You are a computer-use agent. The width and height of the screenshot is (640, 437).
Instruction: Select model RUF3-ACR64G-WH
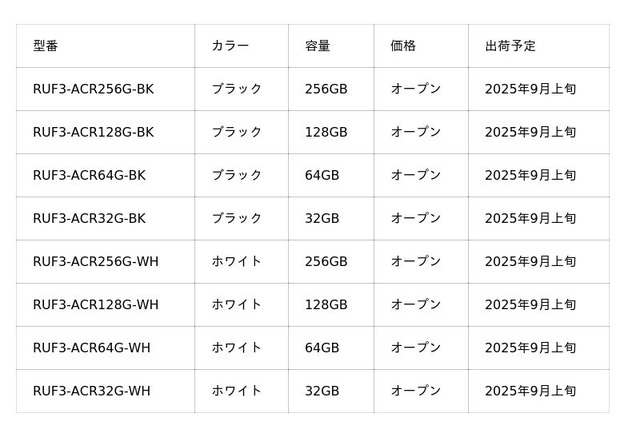pyautogui.click(x=92, y=348)
